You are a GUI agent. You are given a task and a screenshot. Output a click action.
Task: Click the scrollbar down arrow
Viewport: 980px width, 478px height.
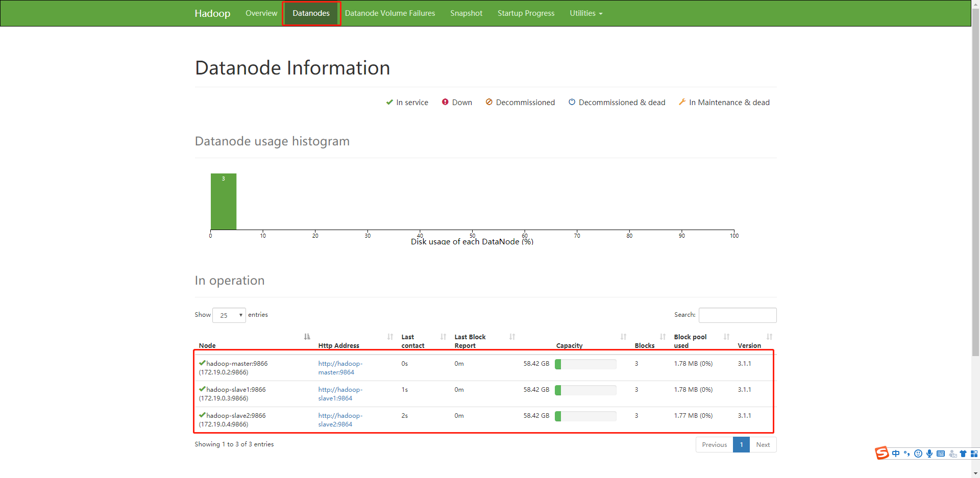pyautogui.click(x=975, y=473)
